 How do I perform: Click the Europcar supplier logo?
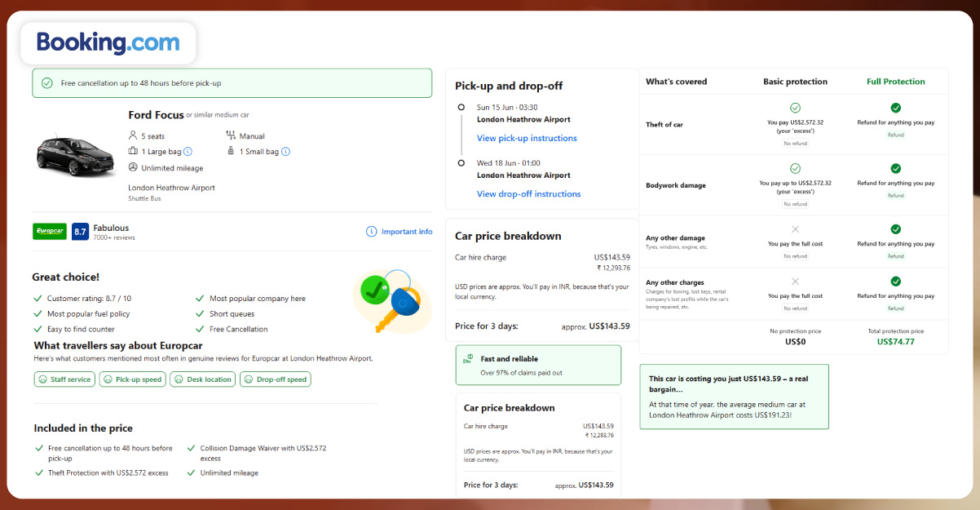[x=50, y=232]
